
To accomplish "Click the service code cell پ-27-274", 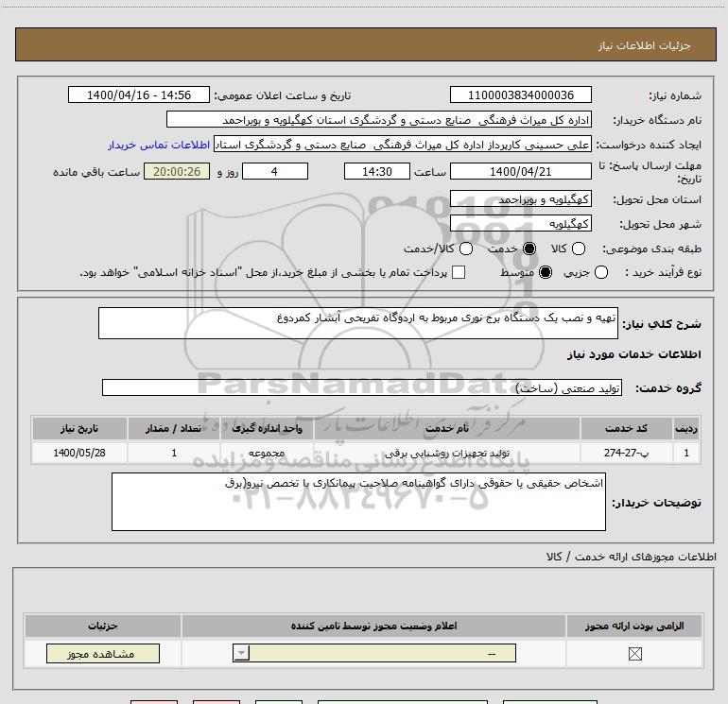I will (x=626, y=453).
